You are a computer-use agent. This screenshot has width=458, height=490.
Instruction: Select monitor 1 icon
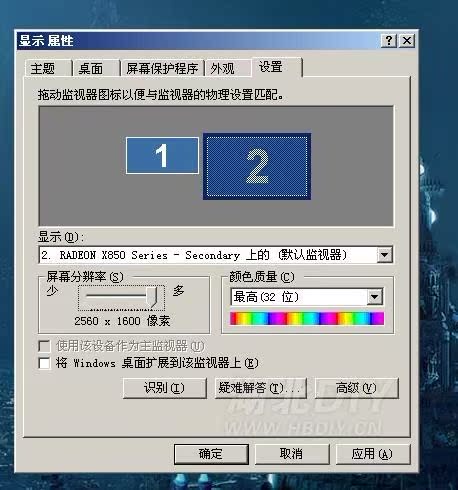162,156
